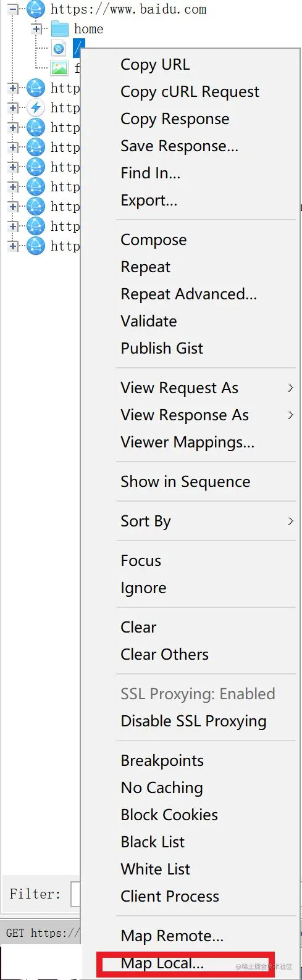Select Repeat Advanced option
The height and width of the screenshot is (980, 302).
pos(188,294)
